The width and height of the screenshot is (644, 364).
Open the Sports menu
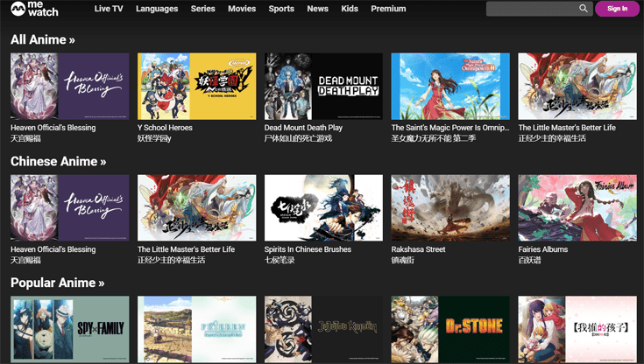pos(281,9)
